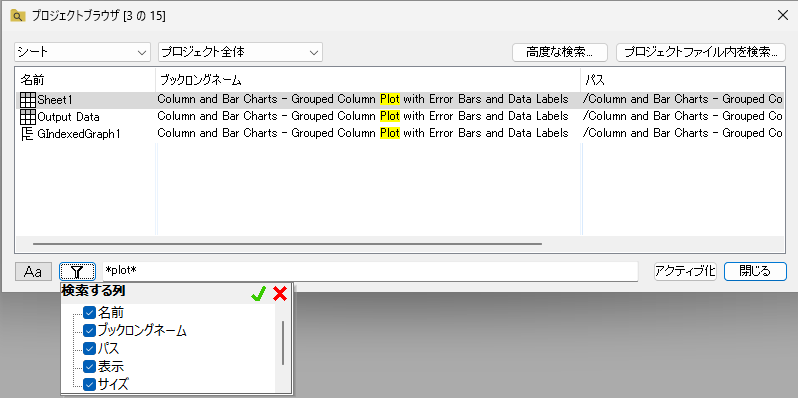Click the long name cell in Sheet1 row
798x398 pixels.
click(x=363, y=99)
